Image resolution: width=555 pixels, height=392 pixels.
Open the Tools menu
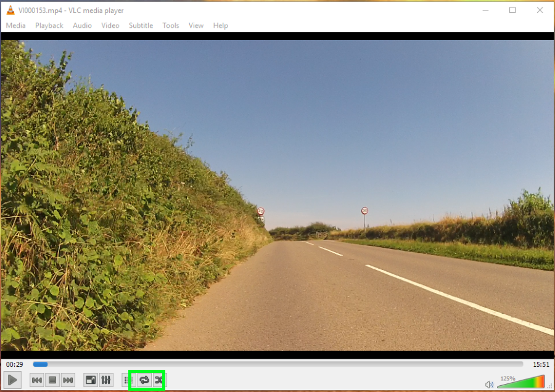click(171, 25)
